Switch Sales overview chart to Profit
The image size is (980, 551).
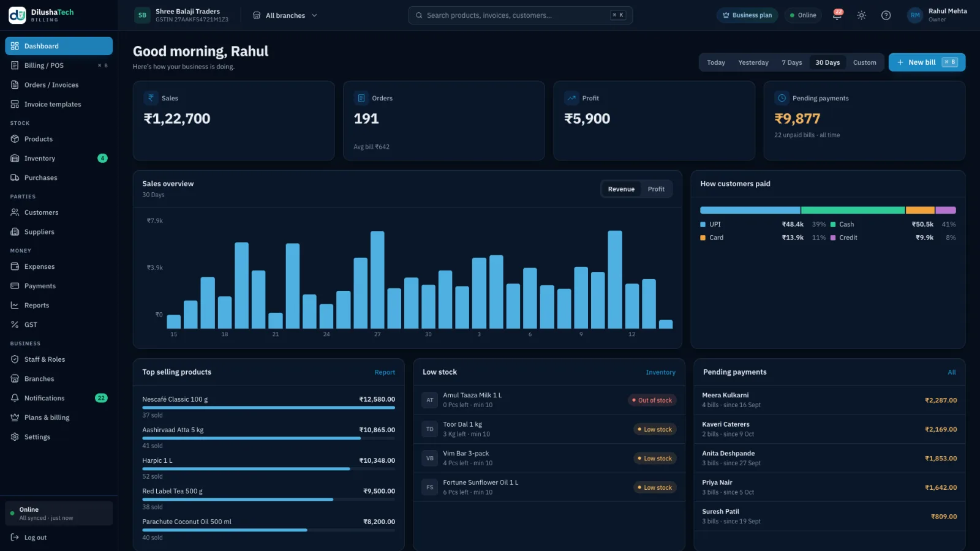[656, 189]
